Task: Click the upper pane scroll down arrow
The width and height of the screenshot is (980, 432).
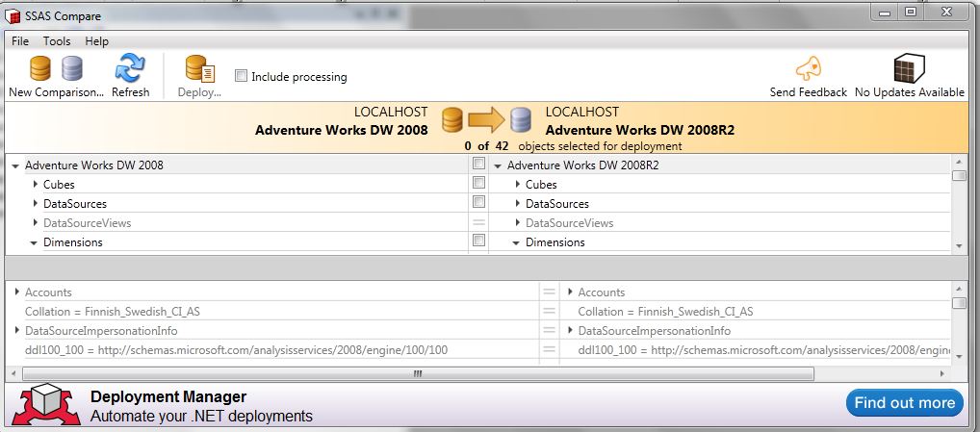Action: 959,246
